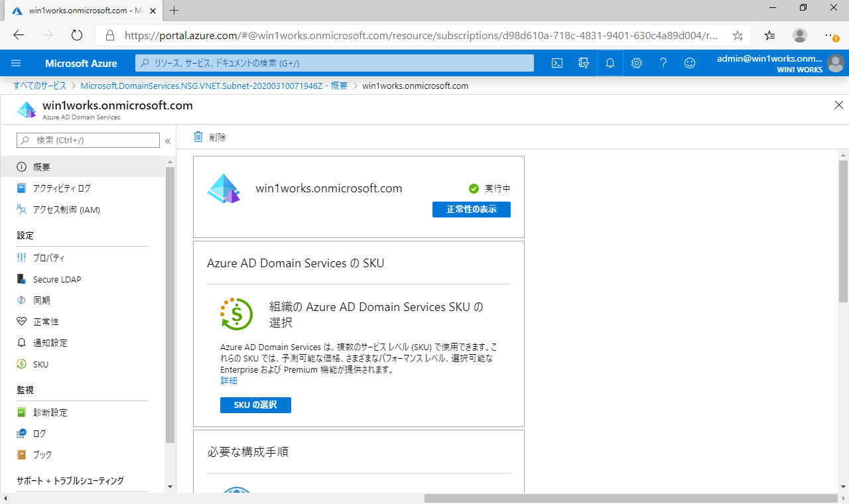Screen dimensions: 849x504
Task: Click the 削除 text in the toolbar
Action: (x=218, y=137)
